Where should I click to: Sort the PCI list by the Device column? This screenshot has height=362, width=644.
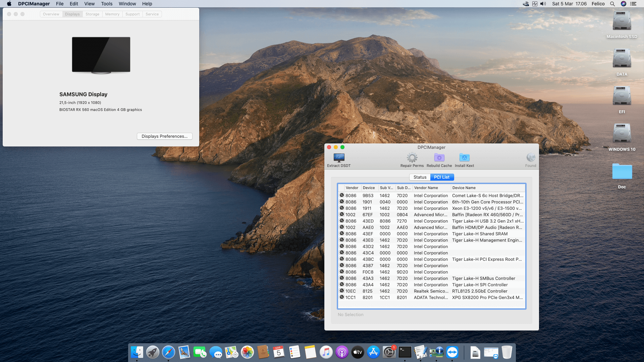tap(369, 188)
